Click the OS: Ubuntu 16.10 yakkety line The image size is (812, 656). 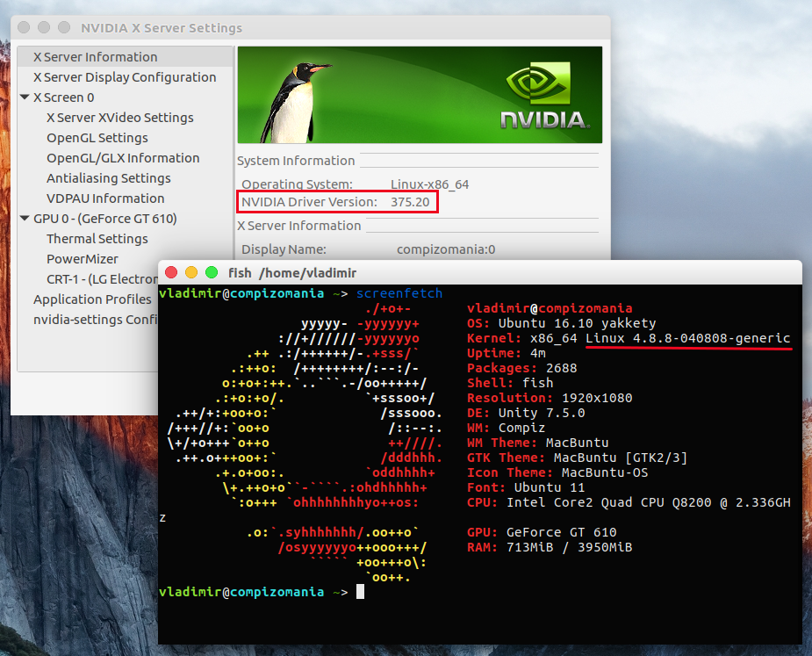click(561, 323)
